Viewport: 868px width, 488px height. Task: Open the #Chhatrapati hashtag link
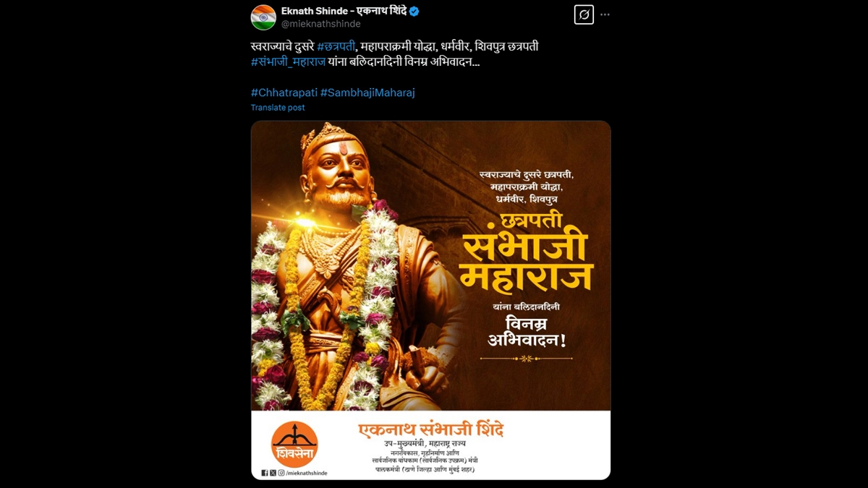pos(284,93)
